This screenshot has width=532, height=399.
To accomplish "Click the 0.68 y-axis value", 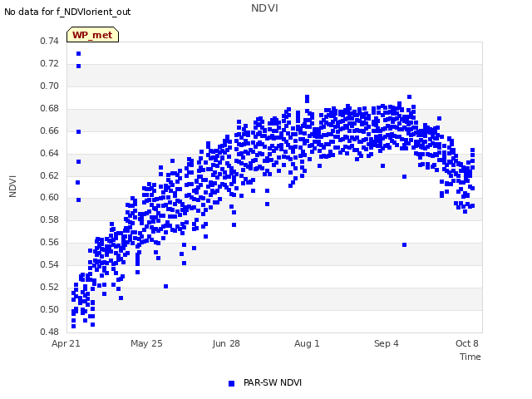I will tap(49, 108).
